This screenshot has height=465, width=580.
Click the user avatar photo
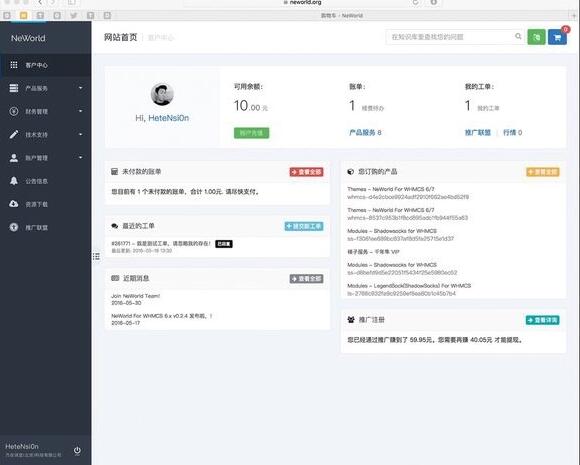162,94
